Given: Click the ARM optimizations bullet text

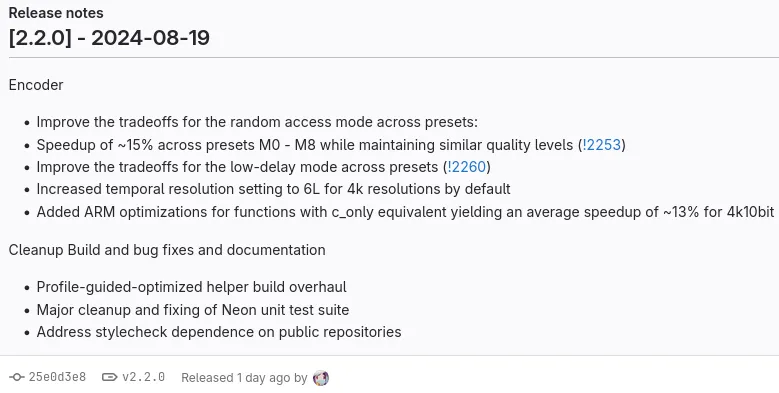Looking at the screenshot, I should (405, 212).
